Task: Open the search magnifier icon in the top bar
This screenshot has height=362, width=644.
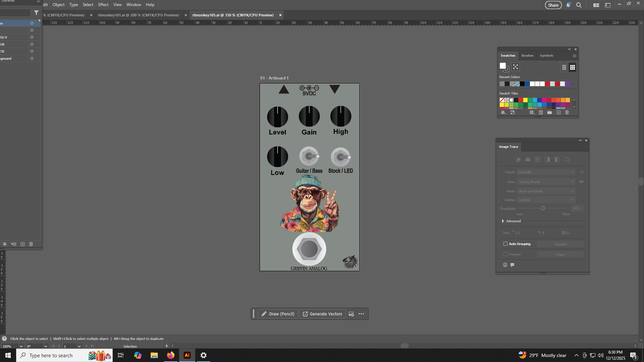Action: pyautogui.click(x=579, y=5)
